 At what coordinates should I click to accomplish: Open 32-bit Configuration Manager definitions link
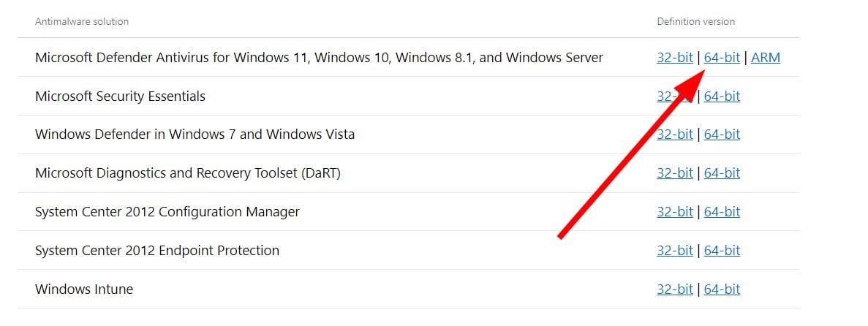pyautogui.click(x=674, y=212)
